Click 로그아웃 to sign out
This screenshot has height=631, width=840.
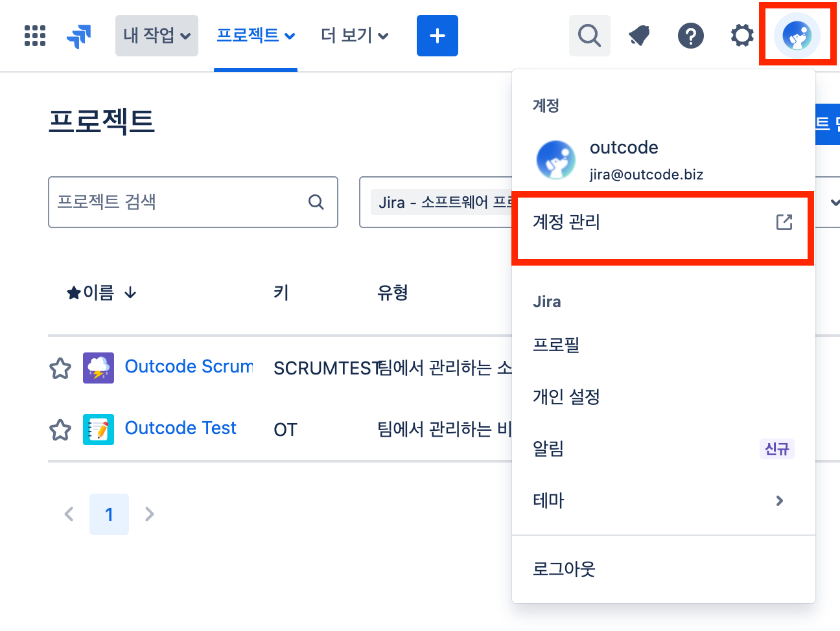pos(564,569)
